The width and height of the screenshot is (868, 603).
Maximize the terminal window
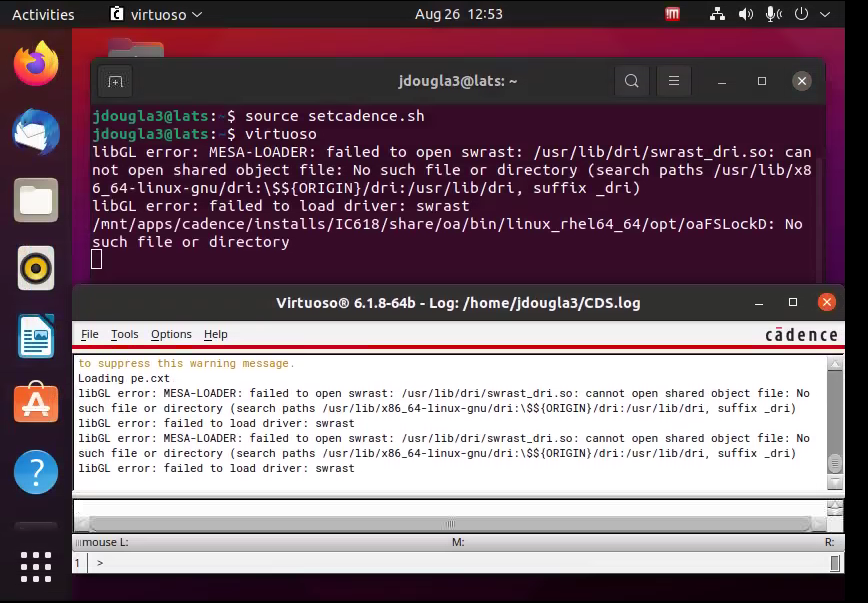762,81
